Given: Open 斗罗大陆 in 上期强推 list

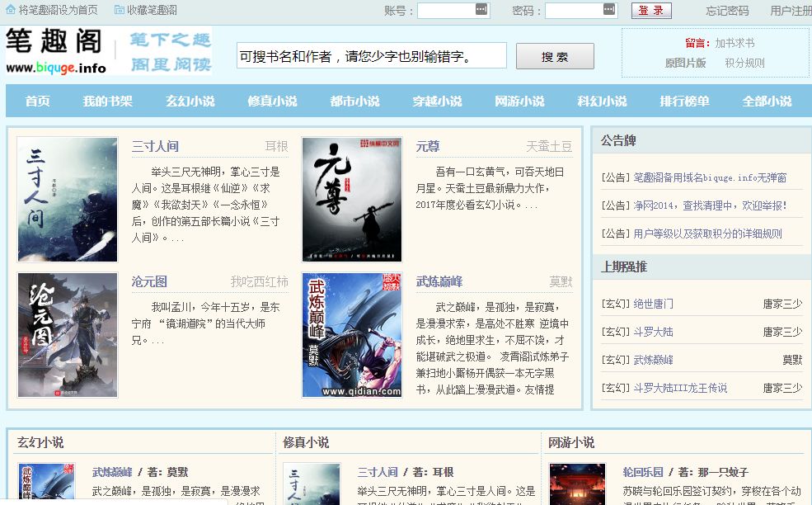Looking at the screenshot, I should tap(653, 332).
